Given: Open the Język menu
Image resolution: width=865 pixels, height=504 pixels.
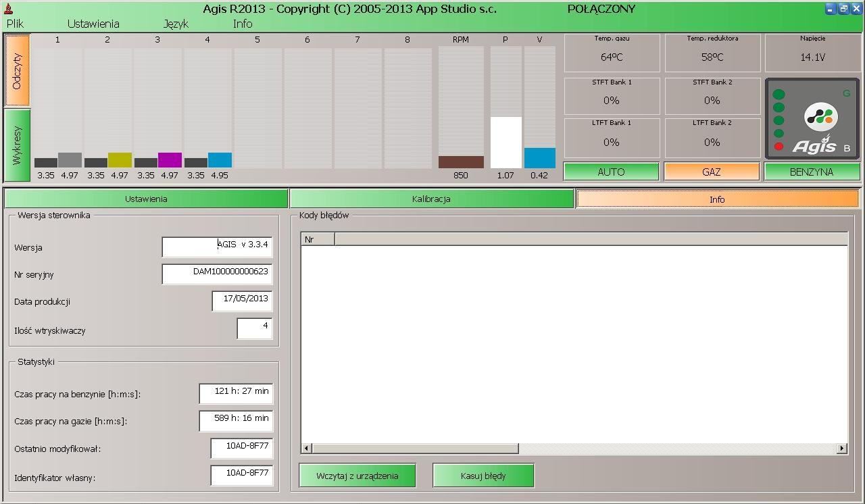Looking at the screenshot, I should click(x=176, y=24).
